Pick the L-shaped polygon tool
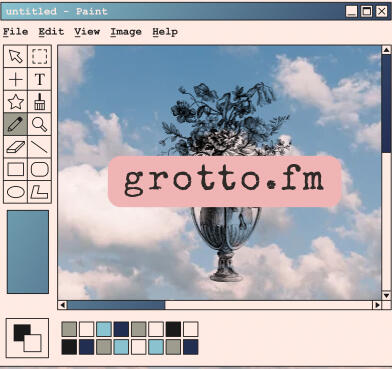Viewport: 392px width, 369px height. coord(40,192)
